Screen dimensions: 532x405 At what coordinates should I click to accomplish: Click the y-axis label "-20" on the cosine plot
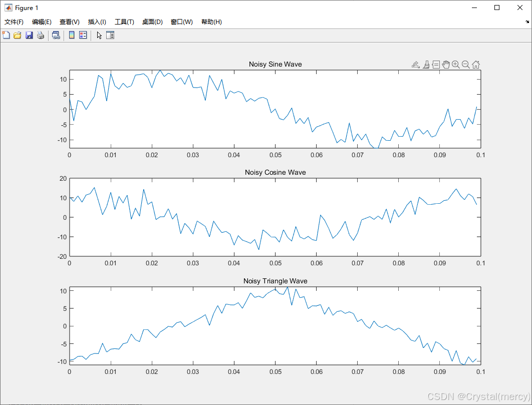62,256
